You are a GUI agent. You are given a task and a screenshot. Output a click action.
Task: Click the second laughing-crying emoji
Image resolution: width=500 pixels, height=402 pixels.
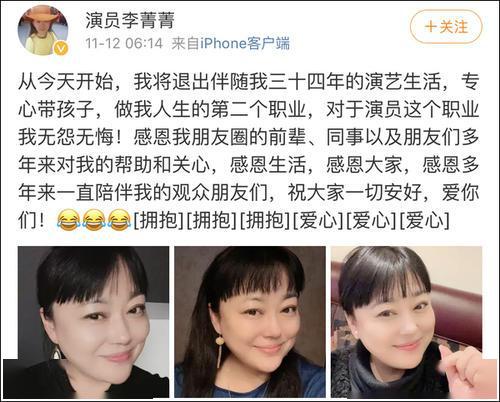pyautogui.click(x=94, y=221)
